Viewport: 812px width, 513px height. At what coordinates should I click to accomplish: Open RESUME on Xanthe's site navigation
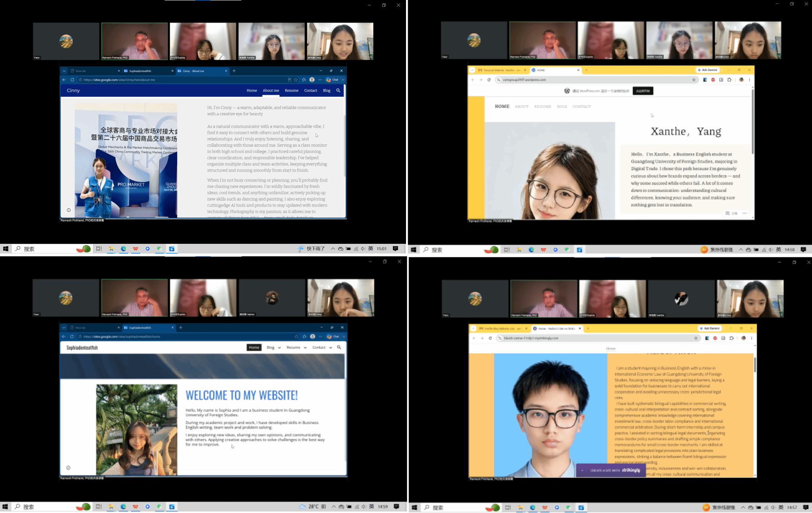tap(542, 107)
